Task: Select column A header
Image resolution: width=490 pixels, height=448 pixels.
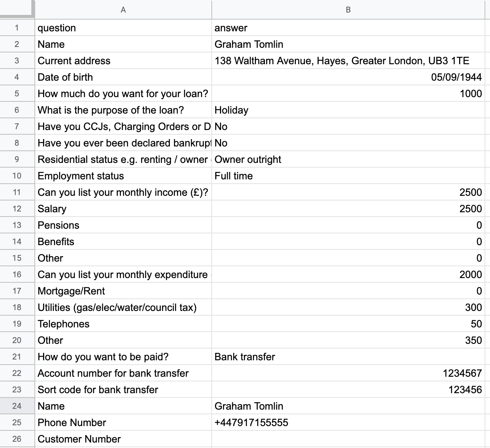Action: [123, 10]
